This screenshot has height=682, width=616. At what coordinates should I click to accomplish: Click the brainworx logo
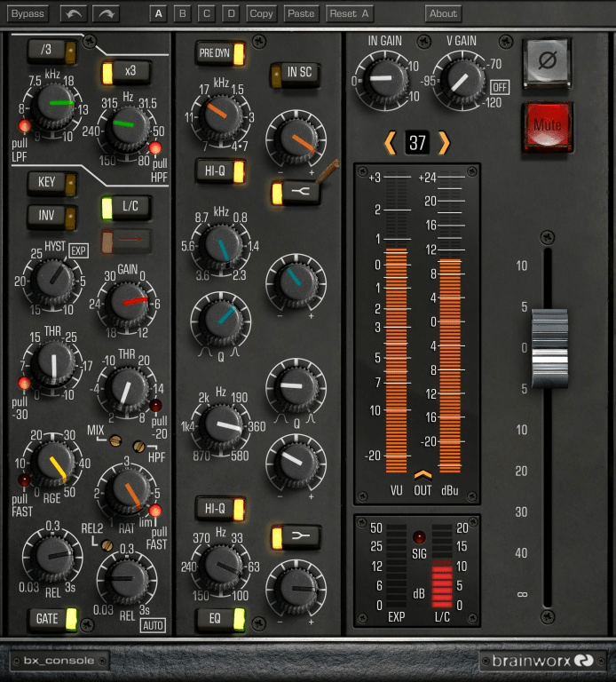542,661
